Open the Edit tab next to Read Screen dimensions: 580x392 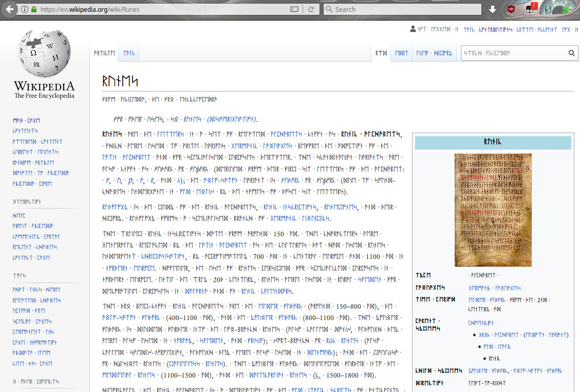tap(401, 53)
